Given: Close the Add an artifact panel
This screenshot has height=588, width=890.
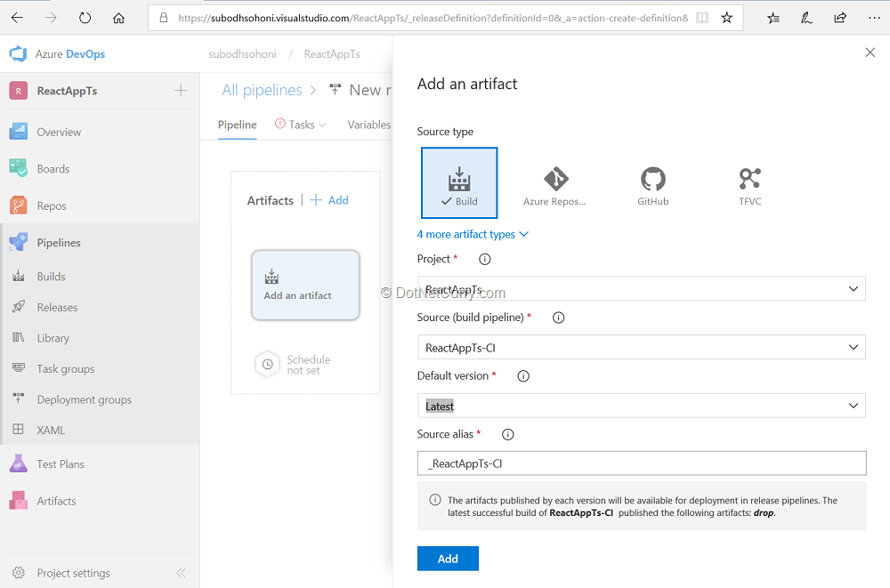Looking at the screenshot, I should pos(870,52).
